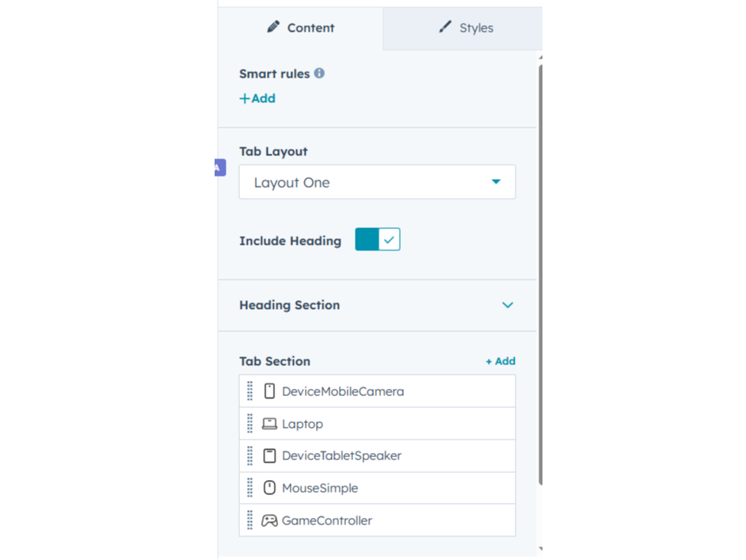Grab the drag handle beside DeviceMobileCamera
Image resolution: width=746 pixels, height=560 pixels.
(x=249, y=391)
